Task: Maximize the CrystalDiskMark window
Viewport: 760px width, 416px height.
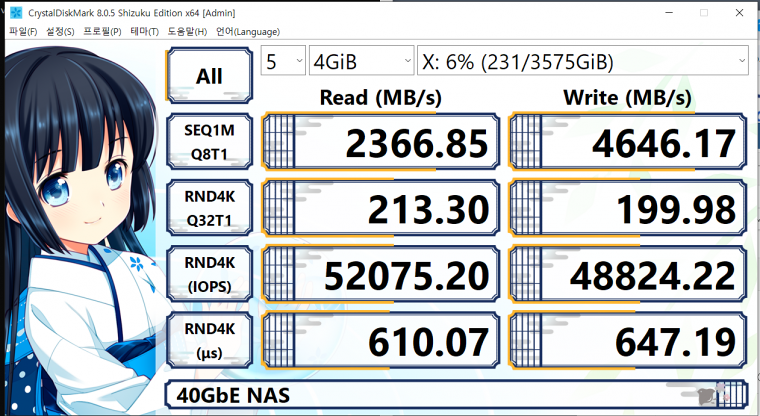Action: (x=704, y=13)
